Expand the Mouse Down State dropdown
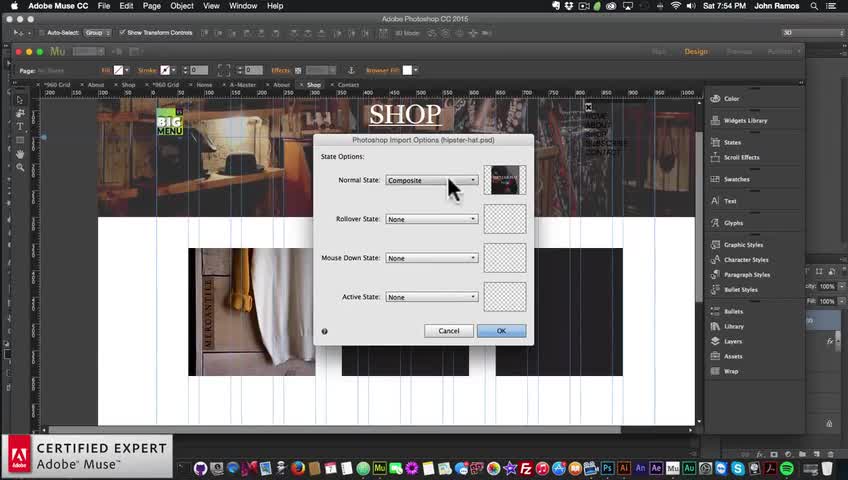 432,258
